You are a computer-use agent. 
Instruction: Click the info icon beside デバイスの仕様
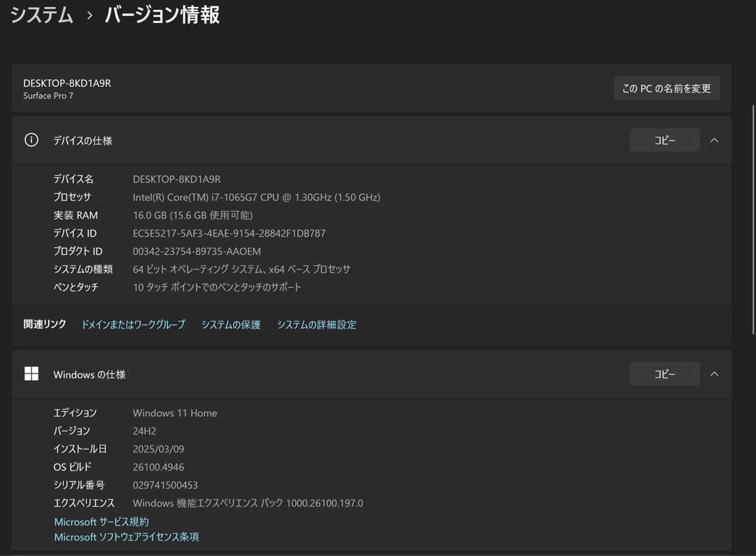coord(31,140)
